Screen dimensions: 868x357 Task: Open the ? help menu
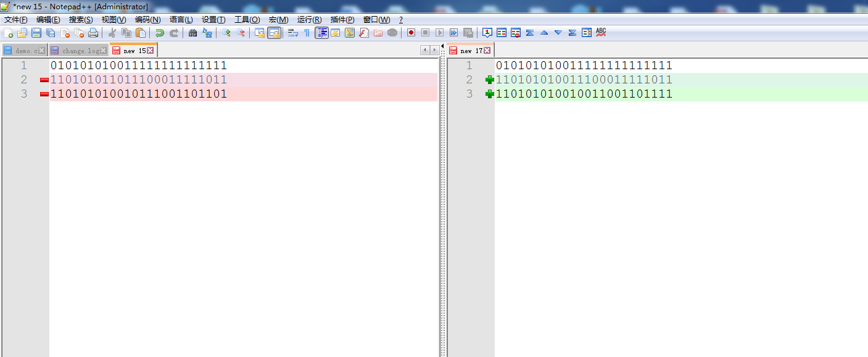tap(401, 20)
